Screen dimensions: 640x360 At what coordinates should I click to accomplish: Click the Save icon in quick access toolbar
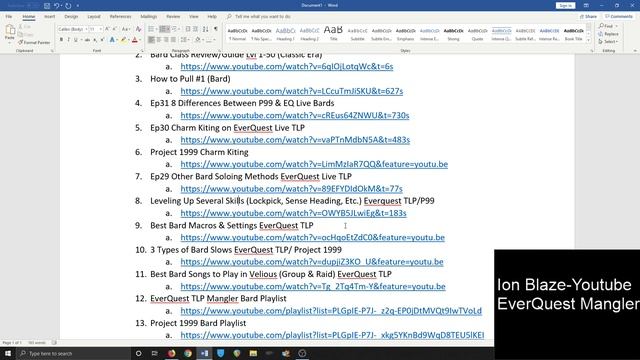click(x=47, y=6)
